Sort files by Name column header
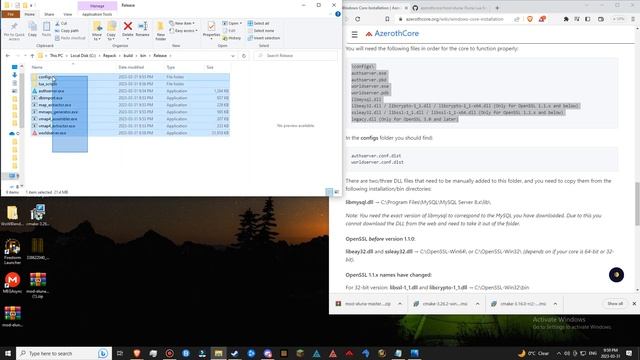The width and height of the screenshot is (640, 360). tap(37, 67)
